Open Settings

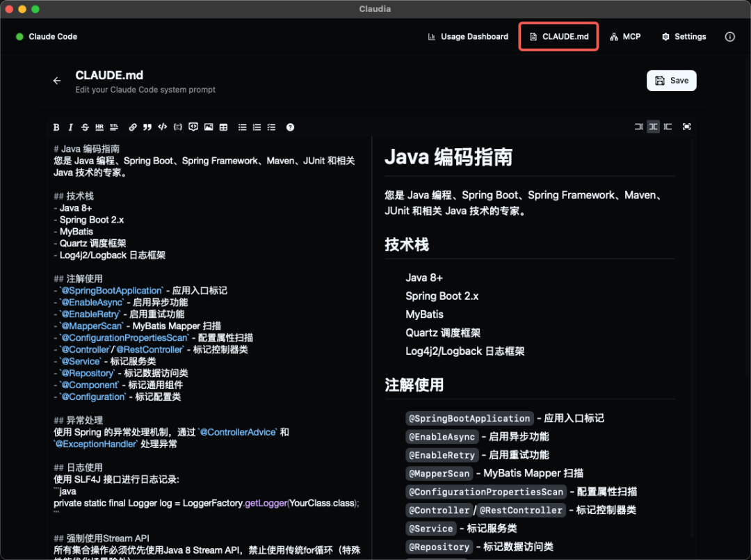(684, 36)
